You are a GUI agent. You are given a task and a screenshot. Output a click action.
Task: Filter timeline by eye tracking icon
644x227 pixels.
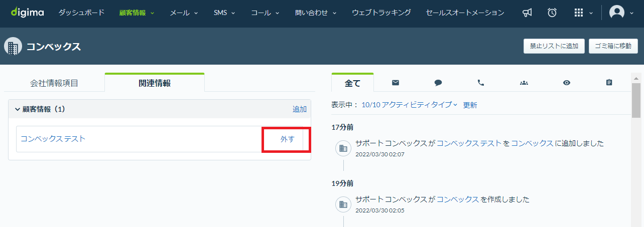[567, 83]
